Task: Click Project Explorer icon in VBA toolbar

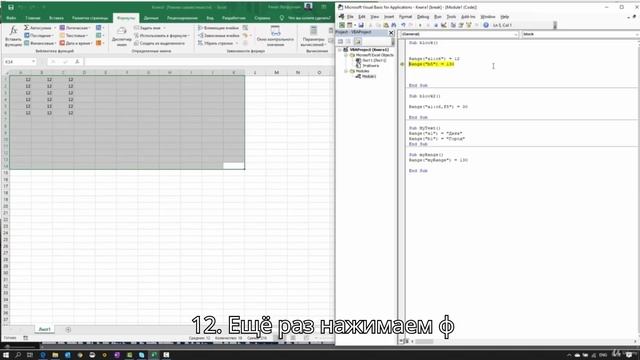Action: click(x=453, y=25)
